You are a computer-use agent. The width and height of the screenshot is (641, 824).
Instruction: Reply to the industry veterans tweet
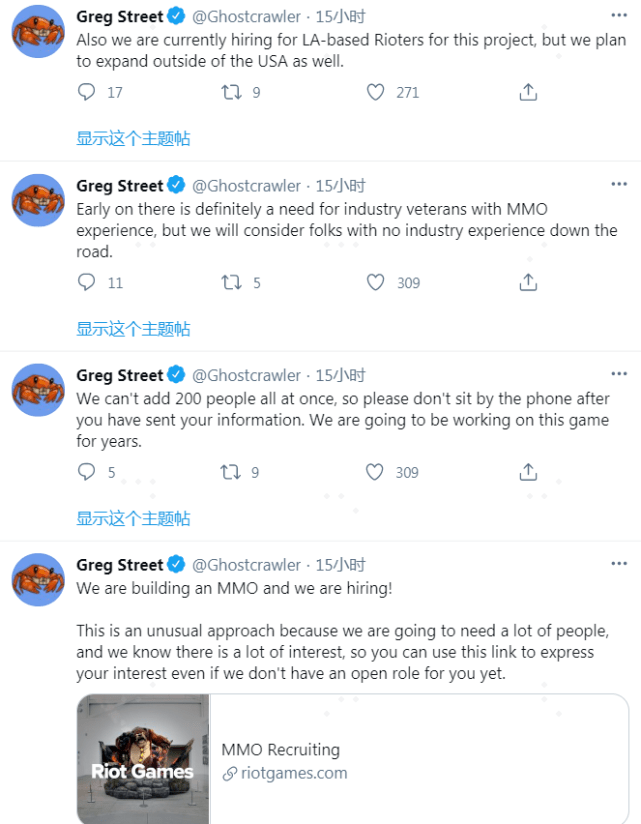coord(87,283)
